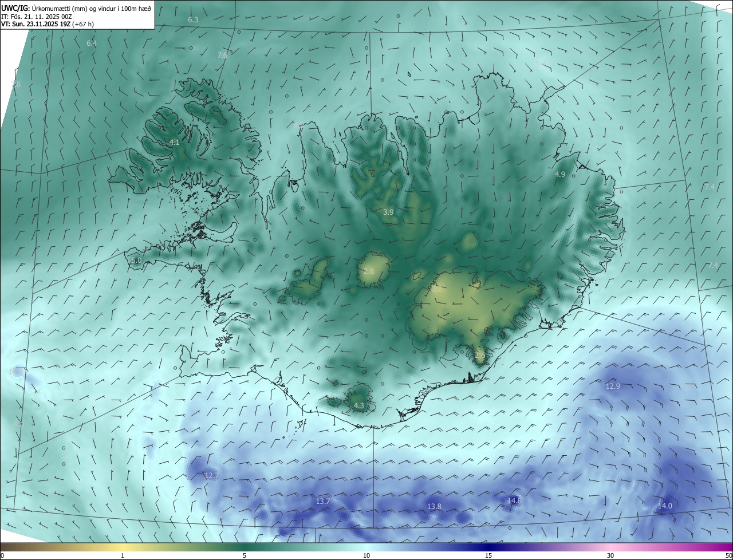The height and width of the screenshot is (560, 733).
Task: Click the 14.6 value label
Action: pos(514,500)
